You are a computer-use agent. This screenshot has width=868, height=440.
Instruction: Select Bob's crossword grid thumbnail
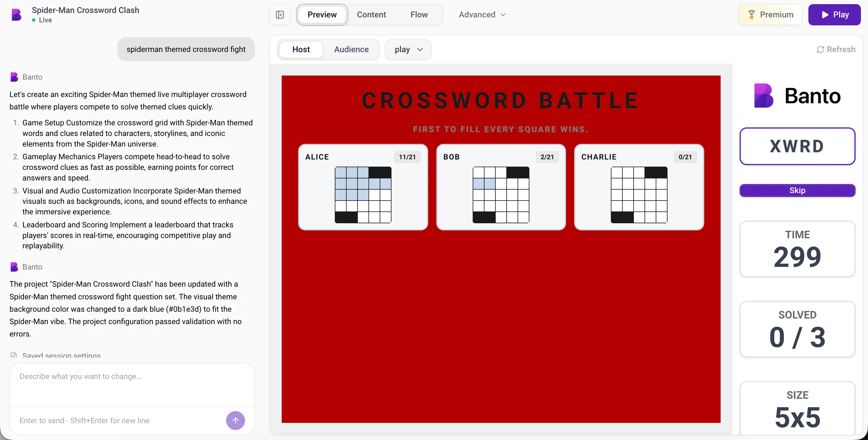click(501, 195)
